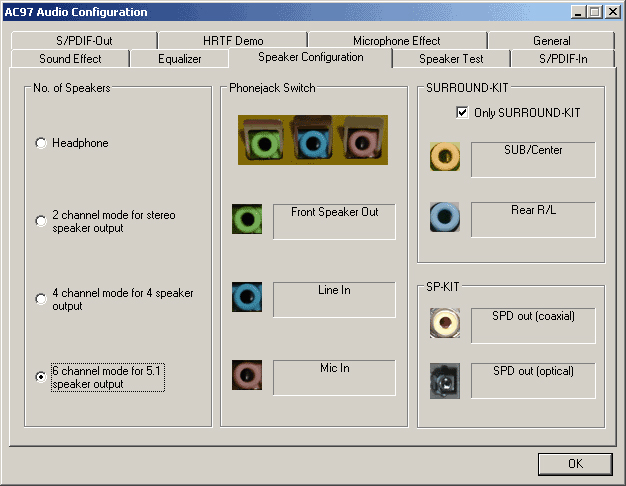The height and width of the screenshot is (486, 626).
Task: Open the S/PDIF-Out tab
Action: 84,41
